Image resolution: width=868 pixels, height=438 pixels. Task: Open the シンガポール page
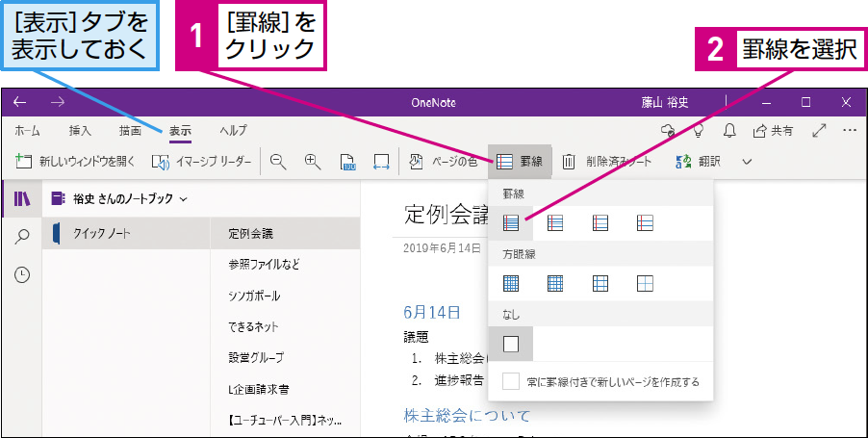[285, 296]
